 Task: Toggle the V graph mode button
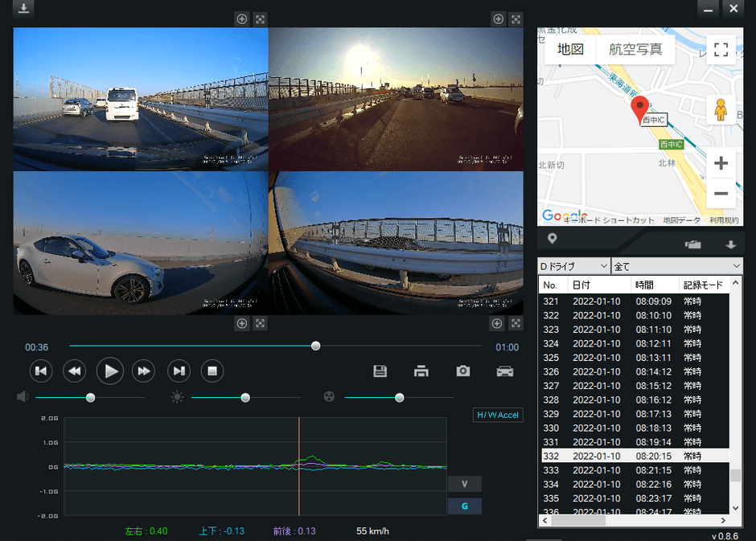coord(465,484)
